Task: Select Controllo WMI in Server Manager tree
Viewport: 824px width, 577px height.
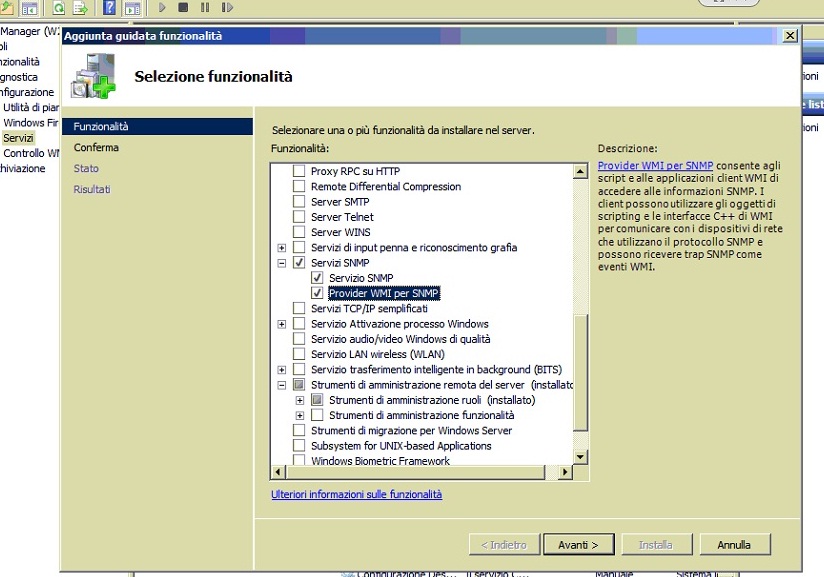Action: pyautogui.click(x=31, y=153)
